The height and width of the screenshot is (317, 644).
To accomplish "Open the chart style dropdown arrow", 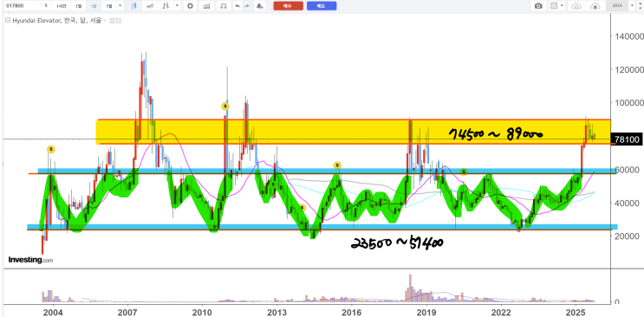I will (177, 6).
